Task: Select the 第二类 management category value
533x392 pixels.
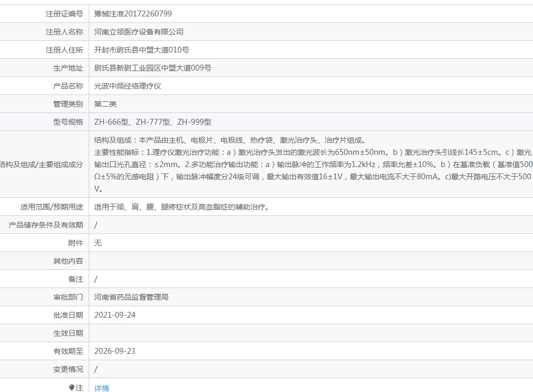Action: pos(105,103)
